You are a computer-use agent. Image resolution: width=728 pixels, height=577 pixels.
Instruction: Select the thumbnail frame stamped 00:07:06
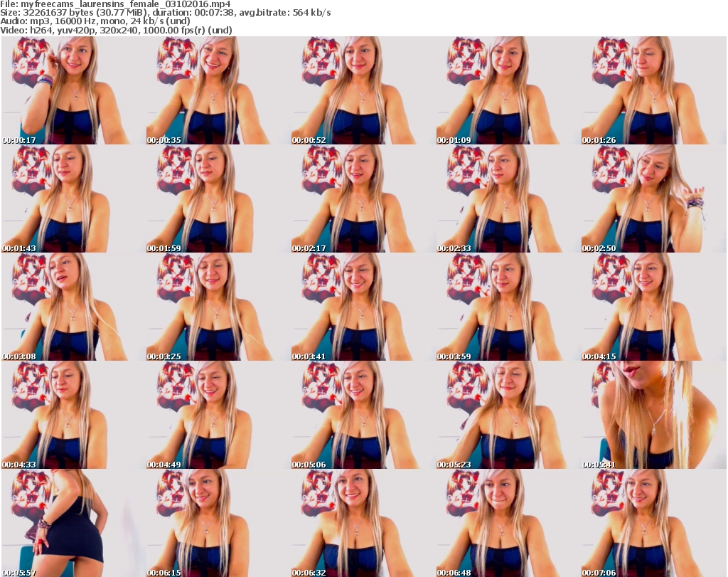[654, 523]
